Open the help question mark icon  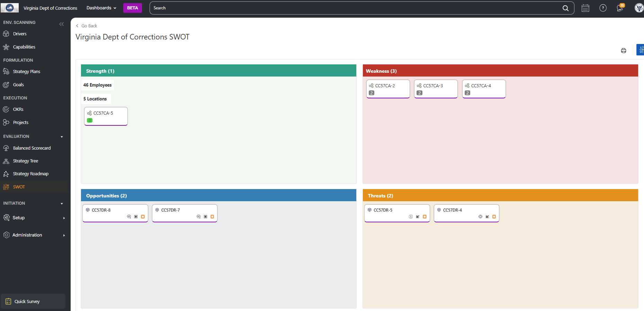603,8
